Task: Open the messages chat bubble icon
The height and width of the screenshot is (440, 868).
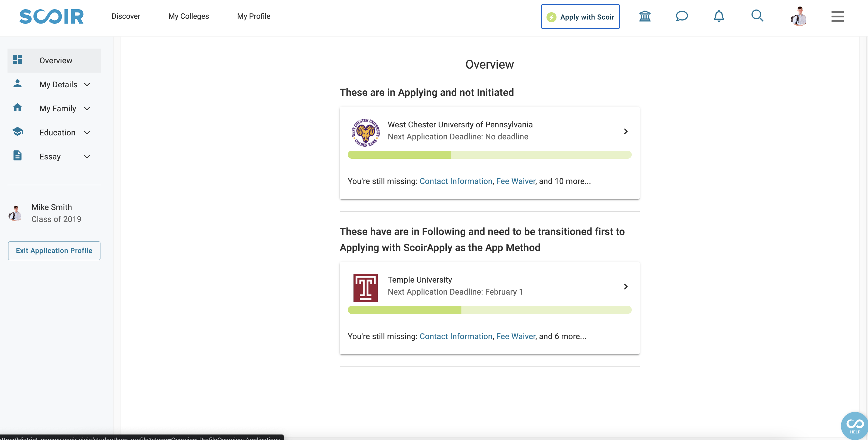Action: [682, 16]
